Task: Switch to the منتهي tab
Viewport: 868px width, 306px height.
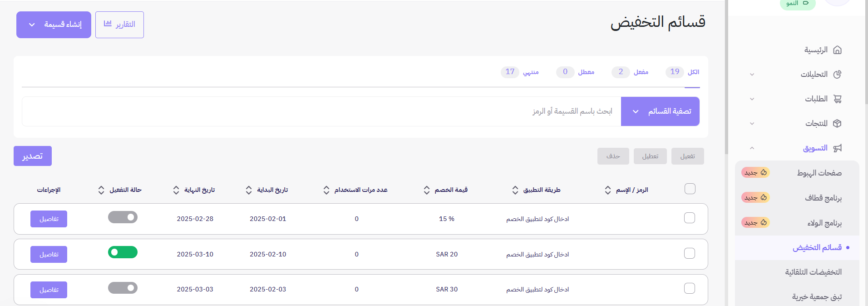Action: (520, 72)
